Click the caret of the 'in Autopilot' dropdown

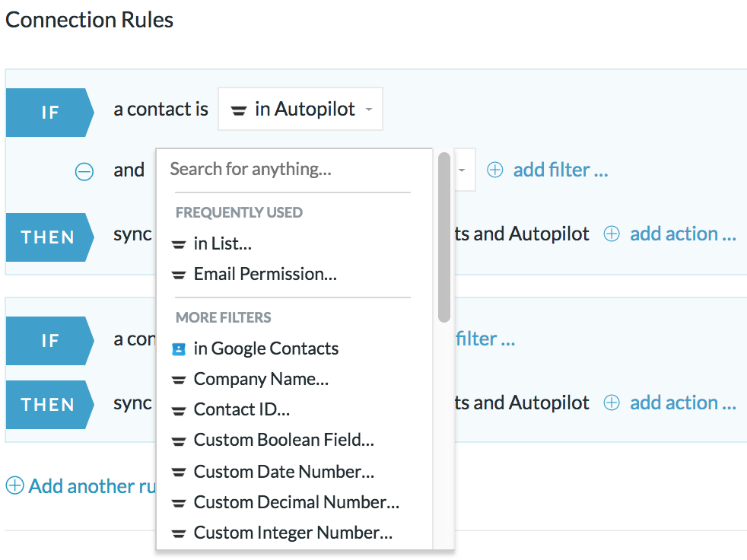click(x=369, y=110)
